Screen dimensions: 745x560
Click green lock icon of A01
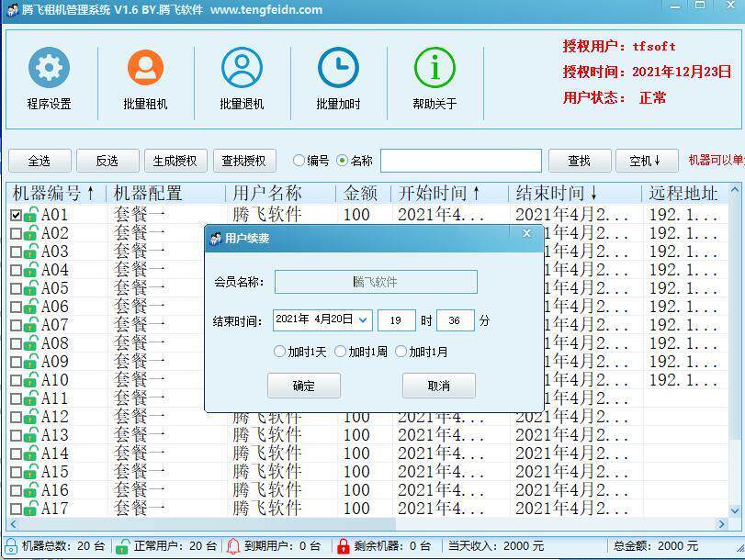[x=30, y=215]
